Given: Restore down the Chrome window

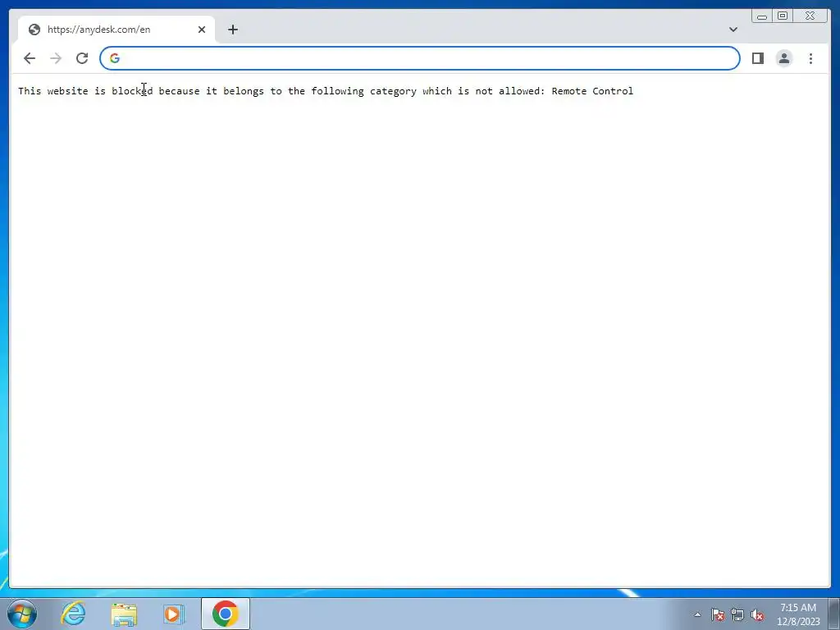Looking at the screenshot, I should pos(783,16).
